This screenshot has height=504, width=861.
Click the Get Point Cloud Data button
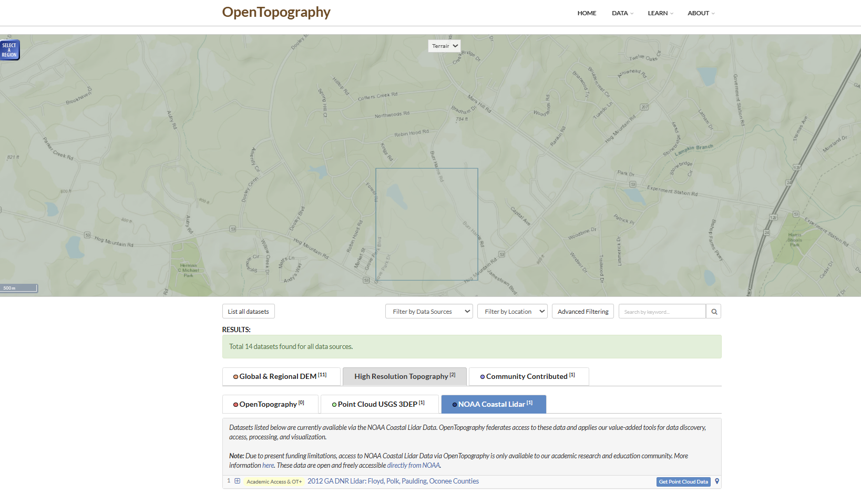[x=683, y=482]
